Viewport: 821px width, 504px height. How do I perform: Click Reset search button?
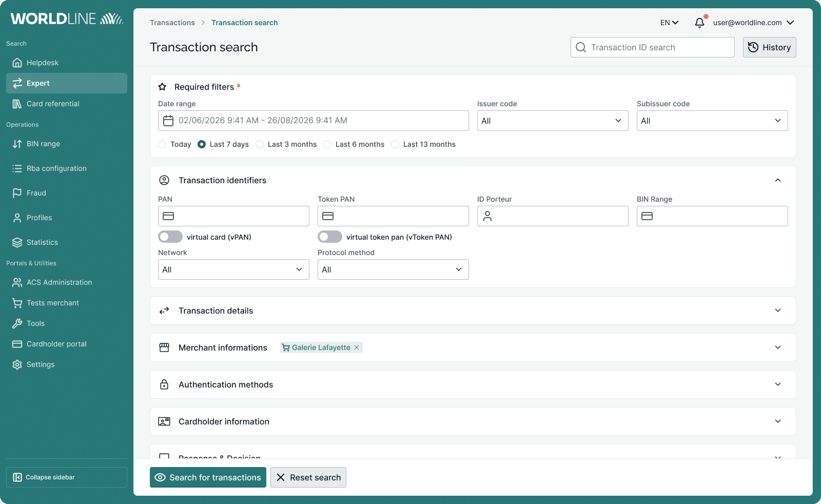(308, 477)
